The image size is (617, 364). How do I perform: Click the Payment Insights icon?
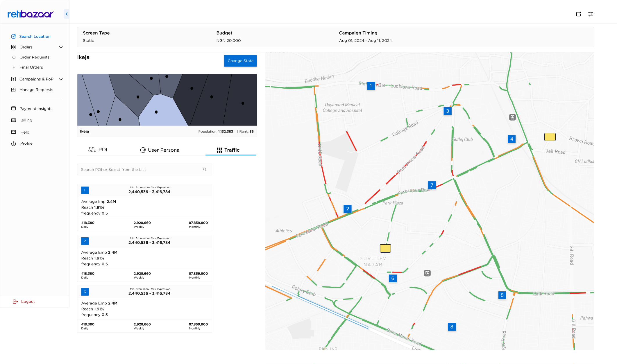13,108
